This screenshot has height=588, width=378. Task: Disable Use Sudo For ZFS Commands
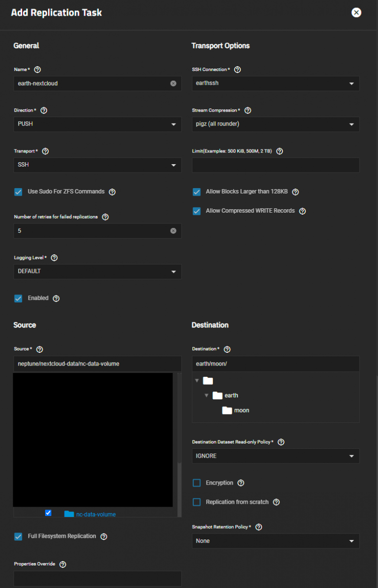click(x=18, y=192)
